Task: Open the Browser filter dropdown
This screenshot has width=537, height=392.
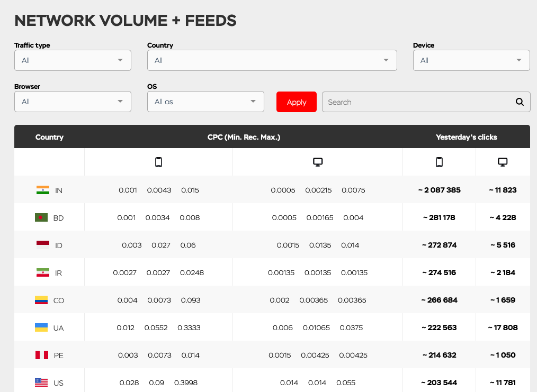Action: pos(73,102)
